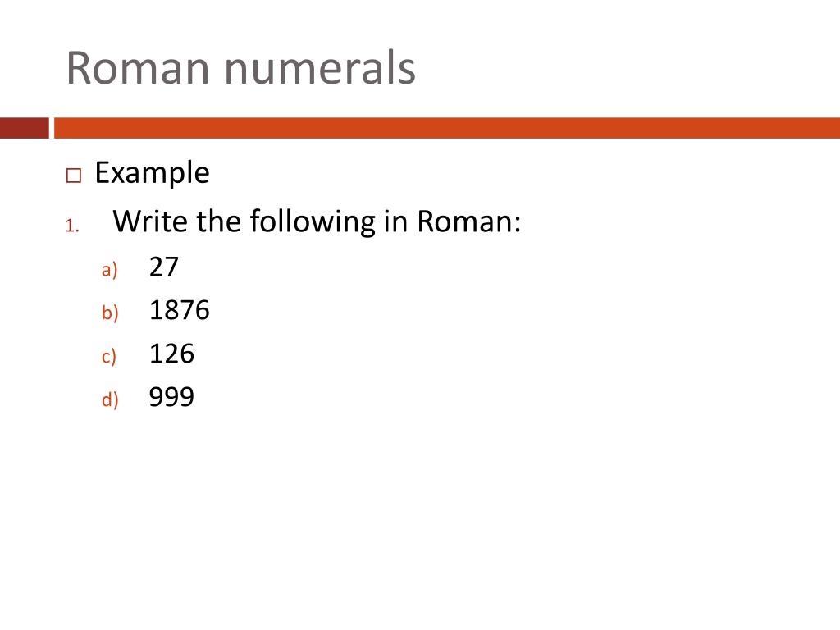The width and height of the screenshot is (840, 630).
Task: Click the number 999
Action: [x=171, y=397]
